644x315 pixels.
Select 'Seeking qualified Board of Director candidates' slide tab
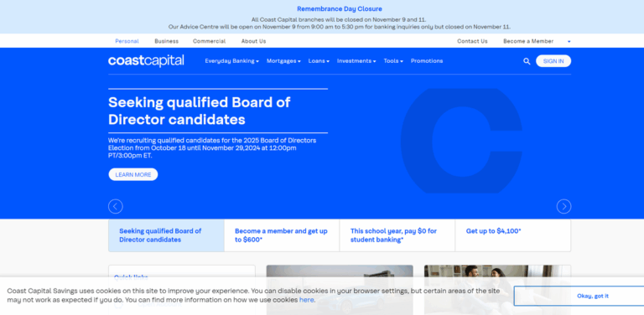[166, 235]
